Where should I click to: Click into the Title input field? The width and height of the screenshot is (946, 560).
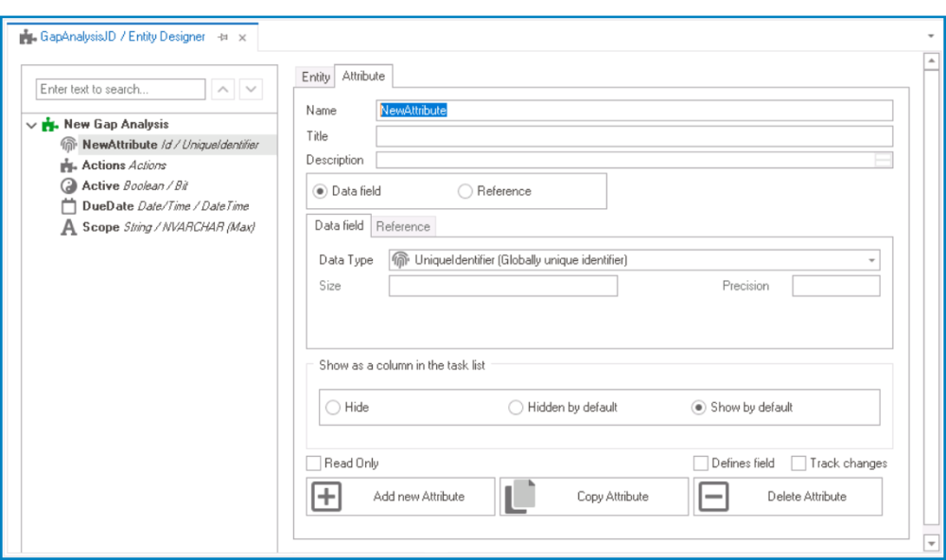tap(634, 136)
